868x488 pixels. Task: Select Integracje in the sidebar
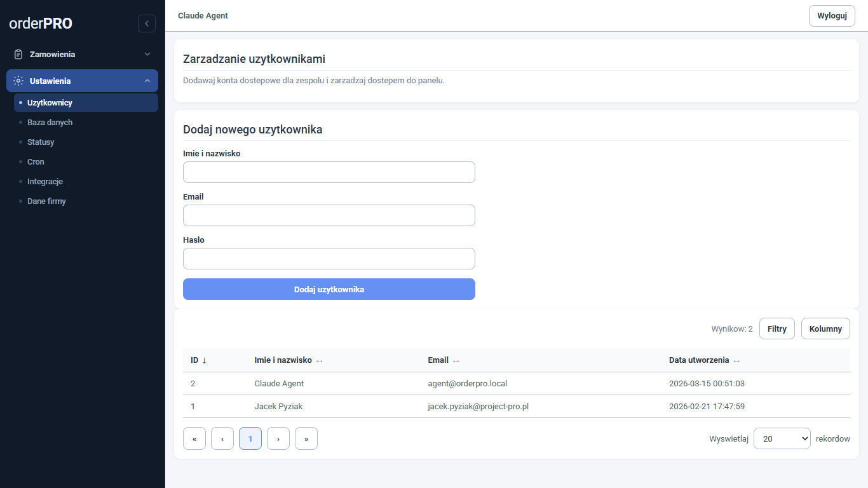click(44, 182)
